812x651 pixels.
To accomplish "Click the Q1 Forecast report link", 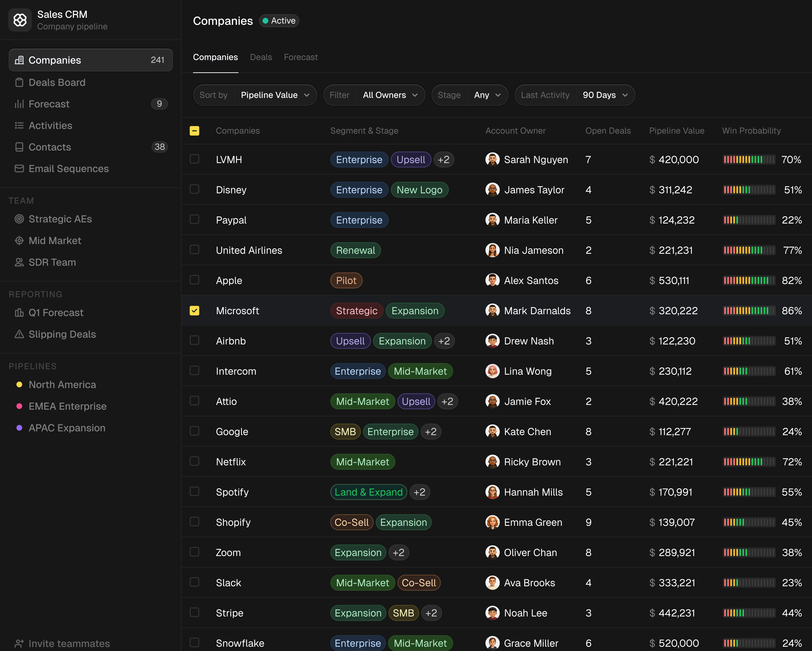I will tap(56, 312).
